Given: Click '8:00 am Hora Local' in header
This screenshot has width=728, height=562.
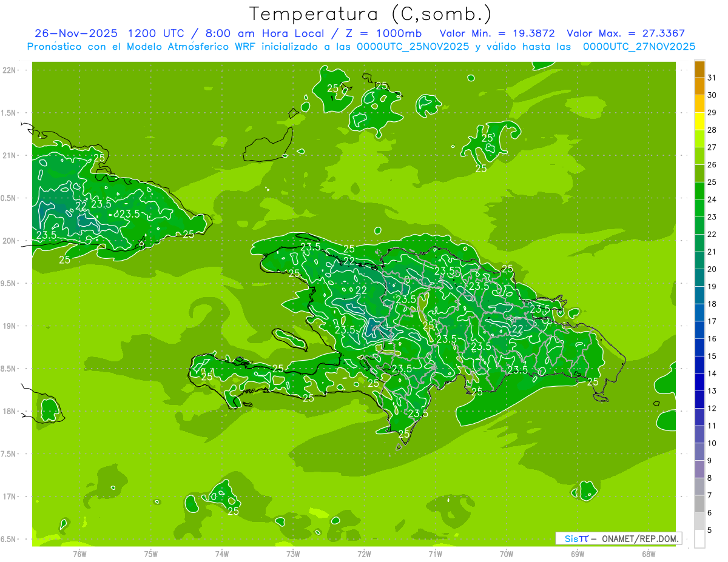Looking at the screenshot, I should [264, 33].
